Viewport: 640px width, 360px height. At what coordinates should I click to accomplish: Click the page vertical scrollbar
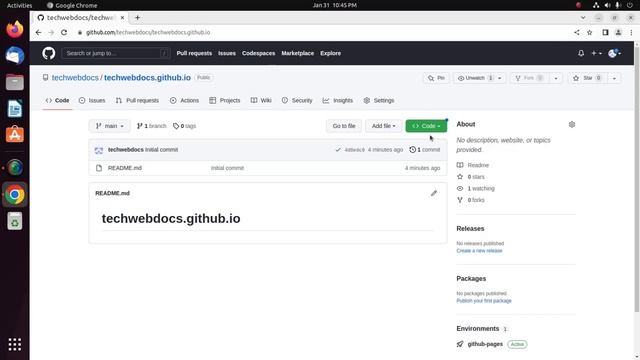coord(637,180)
